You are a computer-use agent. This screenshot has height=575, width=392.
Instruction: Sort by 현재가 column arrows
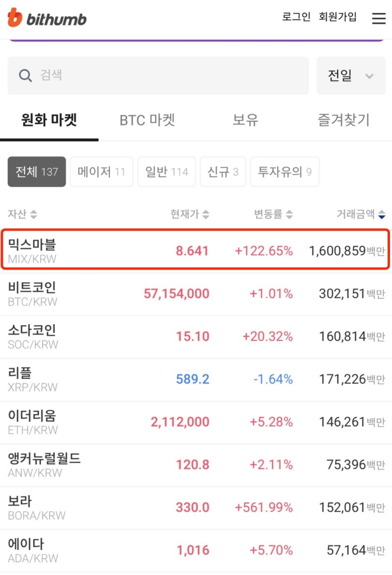pyautogui.click(x=206, y=214)
